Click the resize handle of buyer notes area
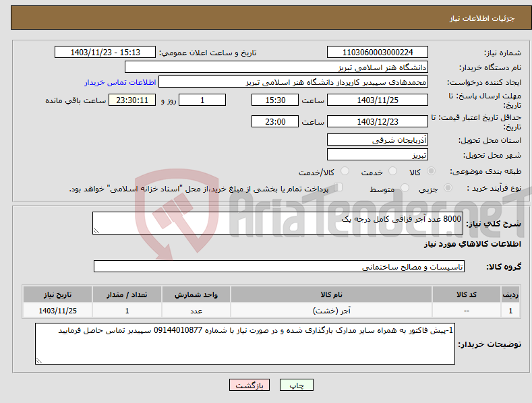This screenshot has height=403, width=532. click(x=39, y=361)
